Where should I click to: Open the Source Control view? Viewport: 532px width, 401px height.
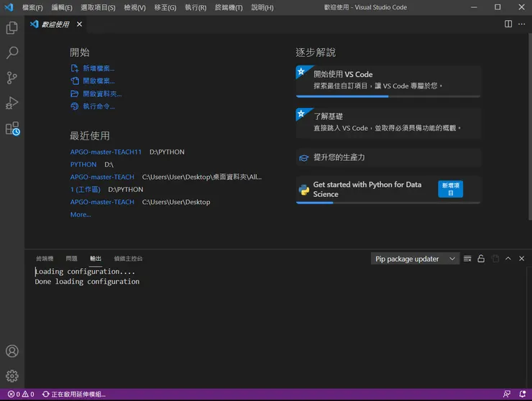click(12, 78)
